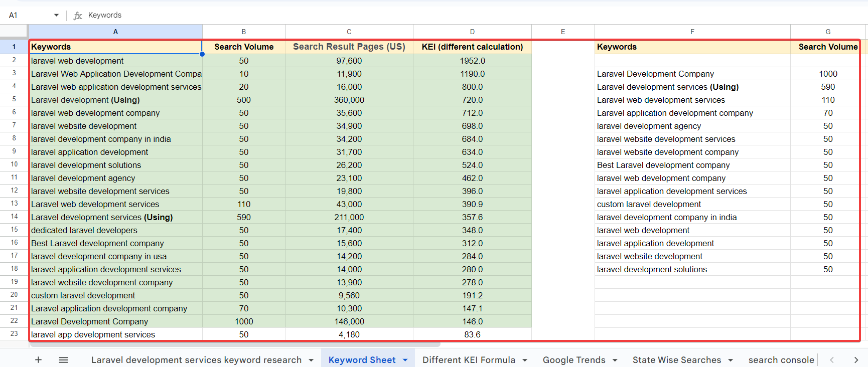
Task: Select 'Laravel Web Application Development Compa' cell
Action: [115, 74]
